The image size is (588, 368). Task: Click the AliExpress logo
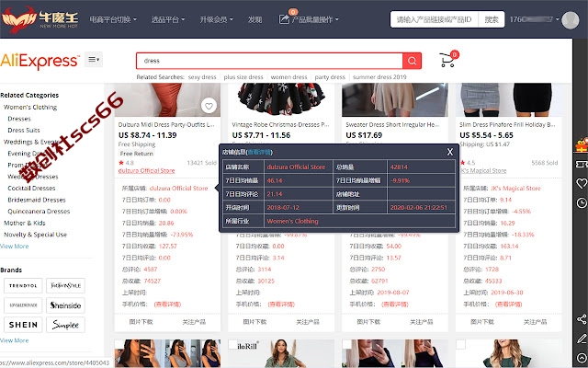tap(40, 61)
